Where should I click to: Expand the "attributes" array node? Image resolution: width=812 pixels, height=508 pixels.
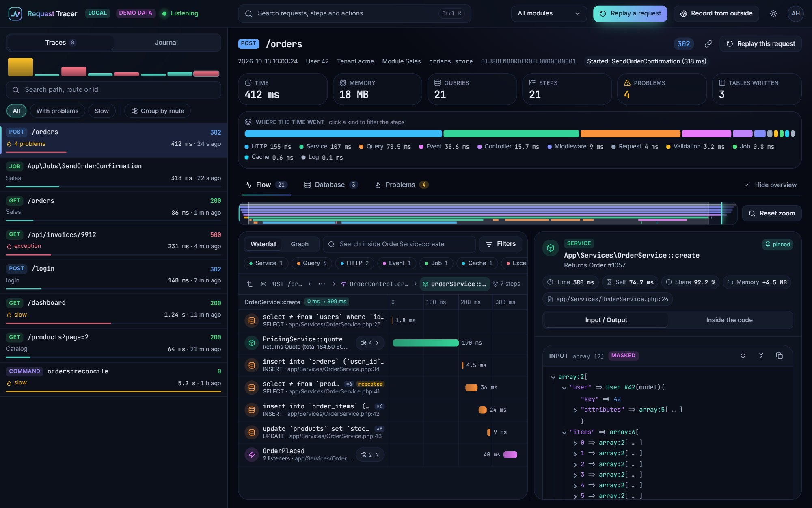click(575, 410)
